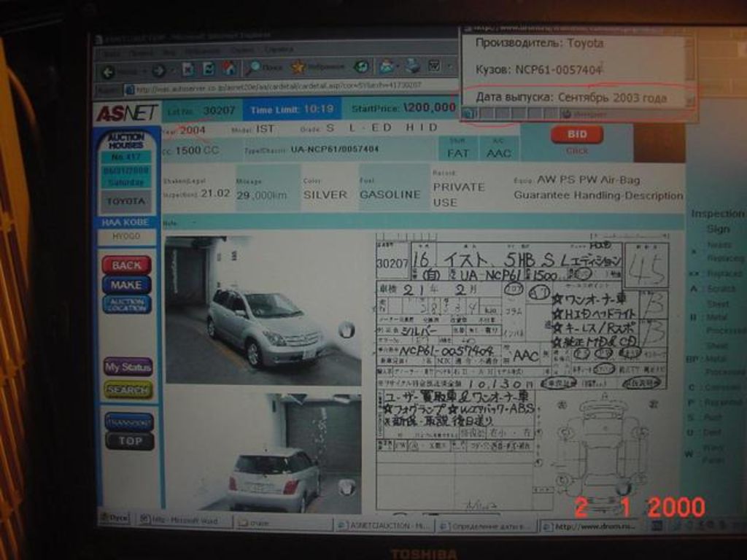Click the chassis number UA-NCP61/0057404

point(335,149)
